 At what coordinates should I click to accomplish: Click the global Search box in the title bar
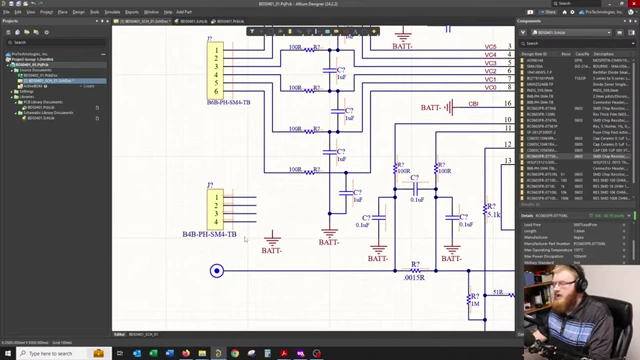[x=576, y=4]
